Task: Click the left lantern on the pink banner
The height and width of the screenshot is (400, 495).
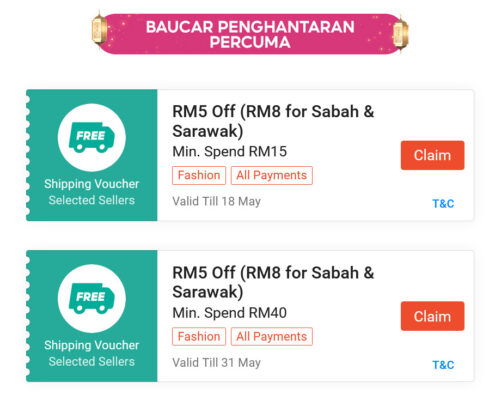Action: pyautogui.click(x=99, y=30)
